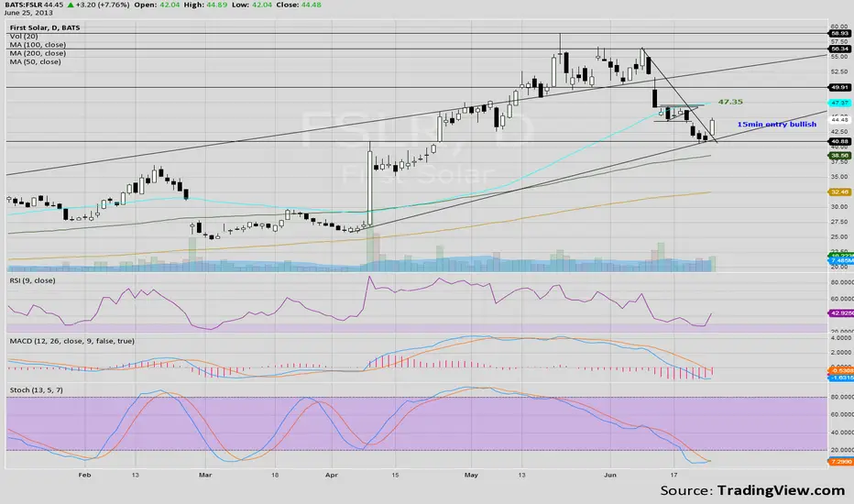Click the Mar label on the date axis
Screen dimensions: 854x504
(x=204, y=475)
